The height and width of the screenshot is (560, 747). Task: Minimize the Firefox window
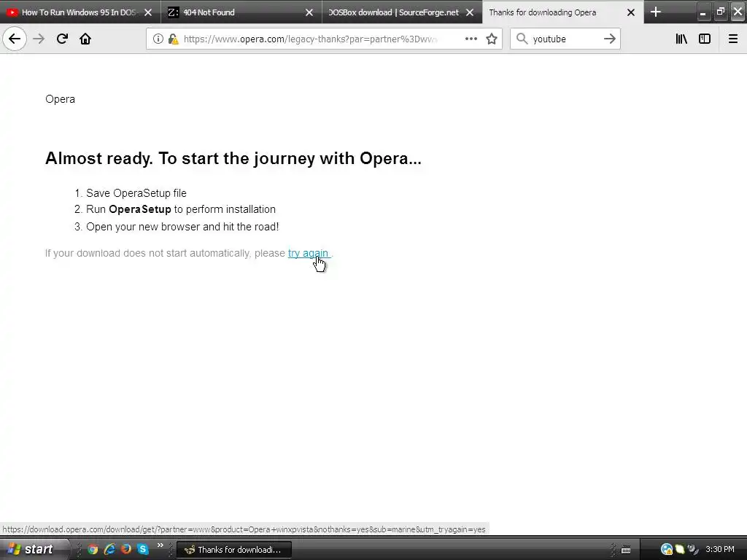[x=703, y=12]
